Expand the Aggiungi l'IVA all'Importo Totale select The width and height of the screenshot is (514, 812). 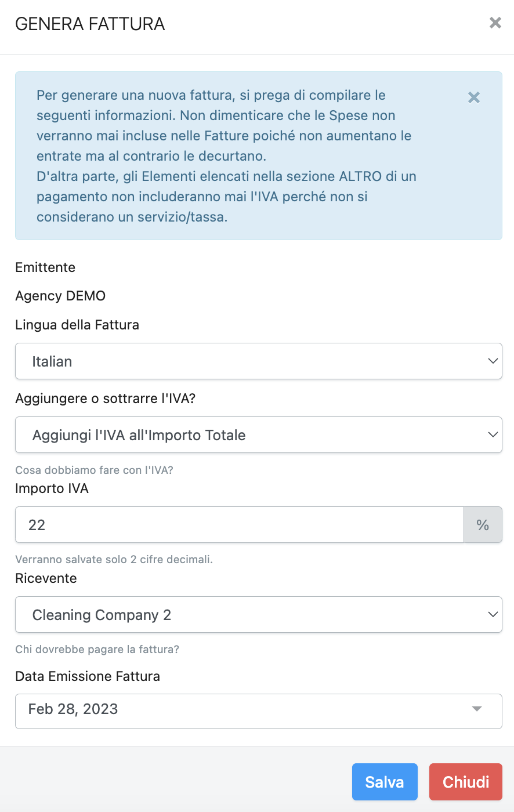tap(258, 435)
